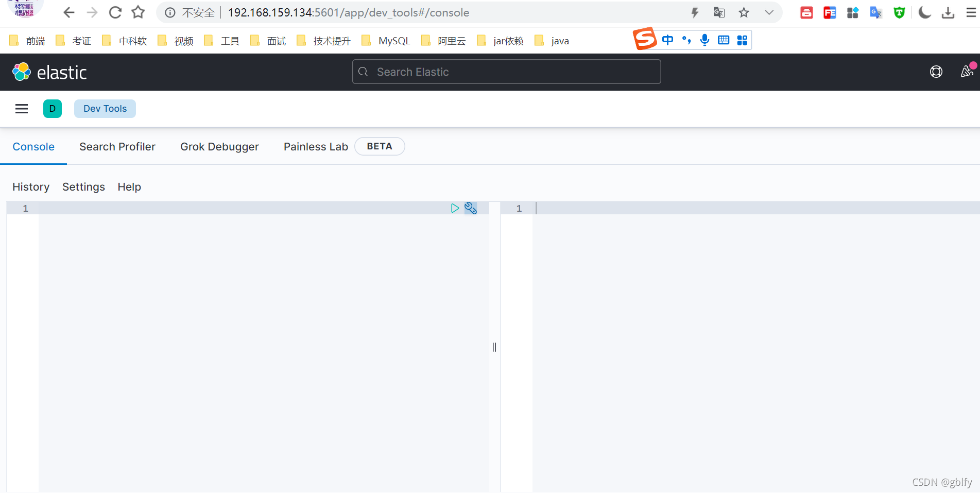Open the extensions grid icon
The image size is (980, 493).
(853, 13)
